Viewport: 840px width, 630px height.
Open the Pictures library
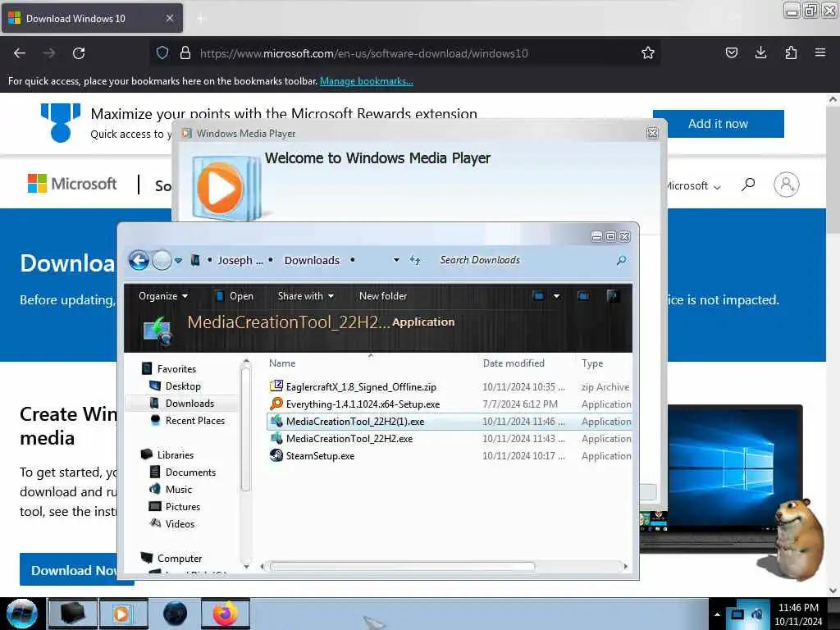pyautogui.click(x=183, y=506)
